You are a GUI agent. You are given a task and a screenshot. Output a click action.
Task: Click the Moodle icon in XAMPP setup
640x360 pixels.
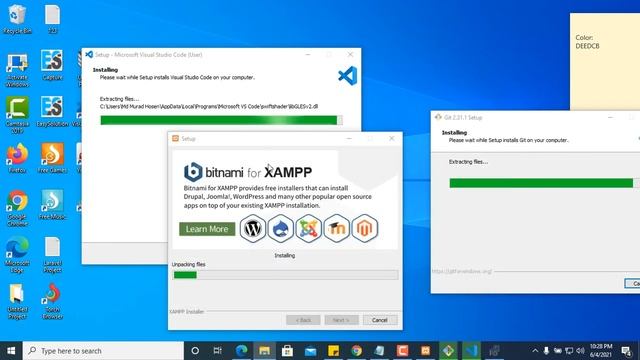337,229
